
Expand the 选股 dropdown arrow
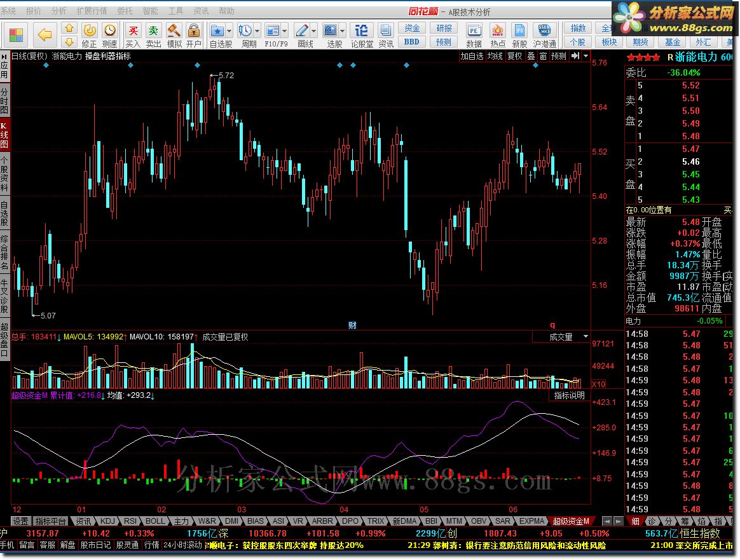click(342, 31)
